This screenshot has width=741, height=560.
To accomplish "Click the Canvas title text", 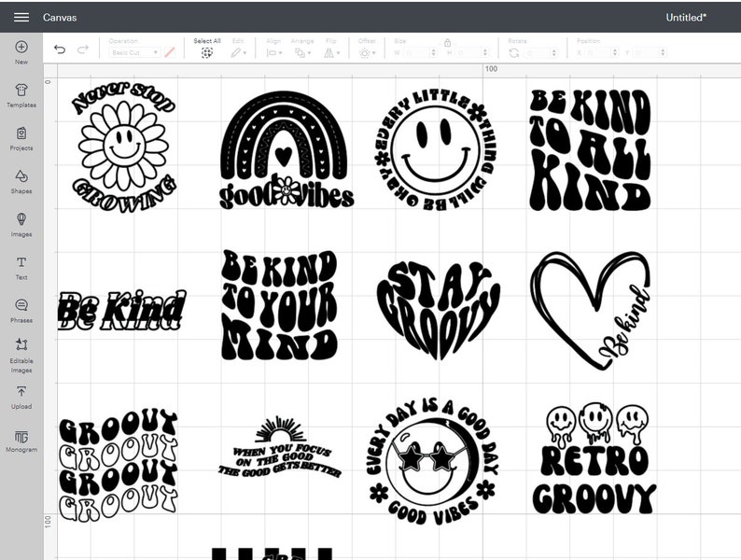I will (x=60, y=18).
